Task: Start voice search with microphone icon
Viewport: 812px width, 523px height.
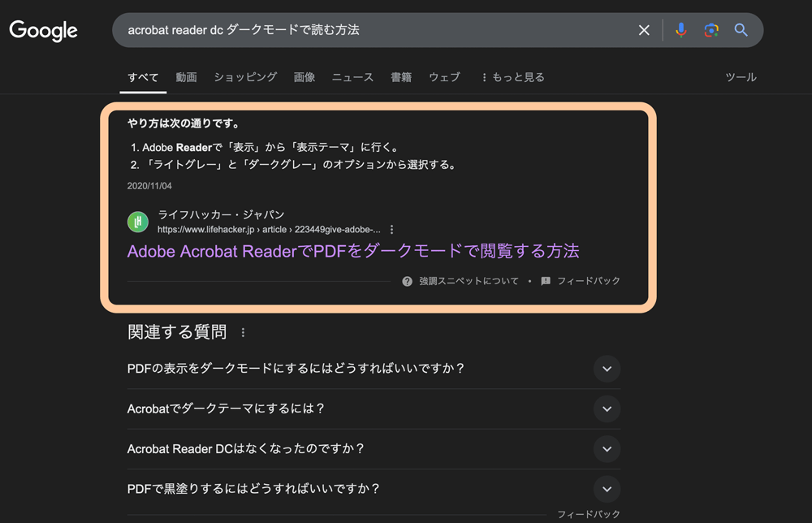Action: [x=681, y=30]
